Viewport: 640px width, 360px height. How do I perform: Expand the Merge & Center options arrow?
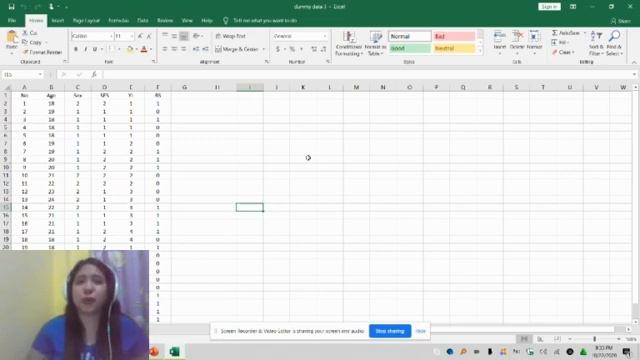click(x=264, y=49)
